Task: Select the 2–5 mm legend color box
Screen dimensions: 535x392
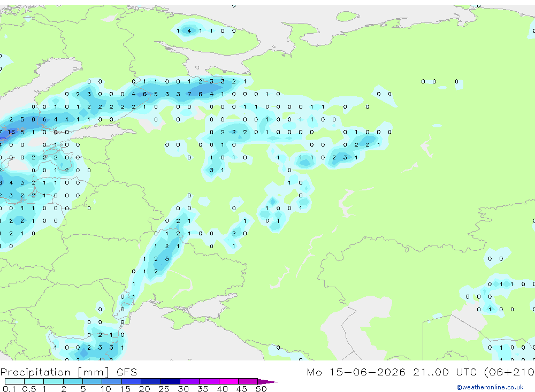Action: click(x=73, y=381)
